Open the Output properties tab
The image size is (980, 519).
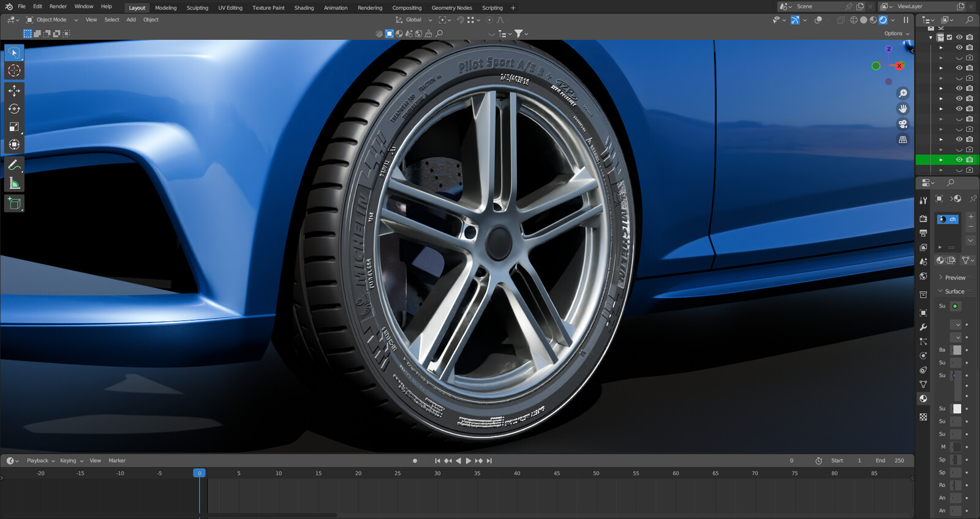(923, 233)
